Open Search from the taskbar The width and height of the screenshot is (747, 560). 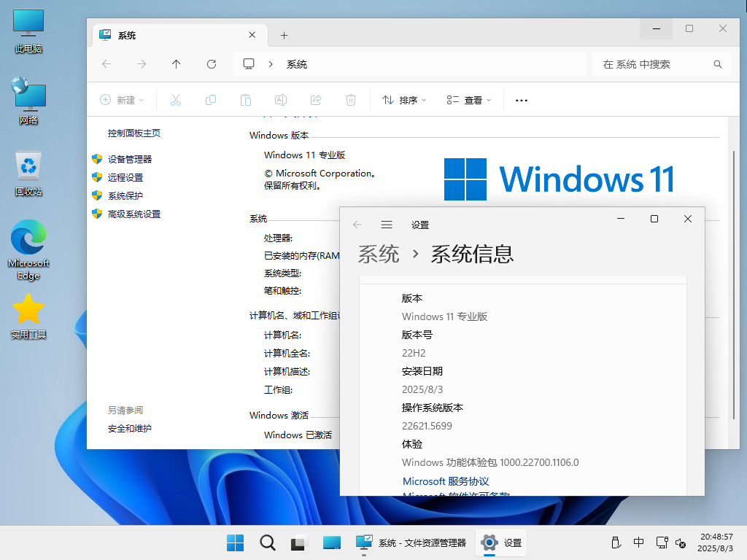pyautogui.click(x=267, y=542)
